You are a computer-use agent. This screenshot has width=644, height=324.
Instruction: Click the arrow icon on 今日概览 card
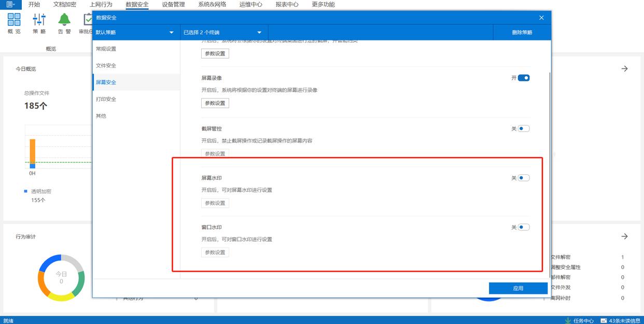point(624,68)
